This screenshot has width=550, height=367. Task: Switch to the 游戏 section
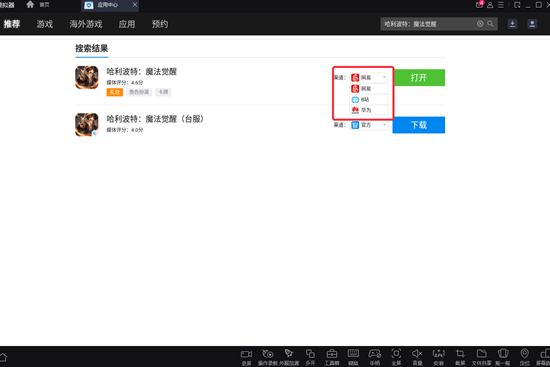pyautogui.click(x=45, y=24)
